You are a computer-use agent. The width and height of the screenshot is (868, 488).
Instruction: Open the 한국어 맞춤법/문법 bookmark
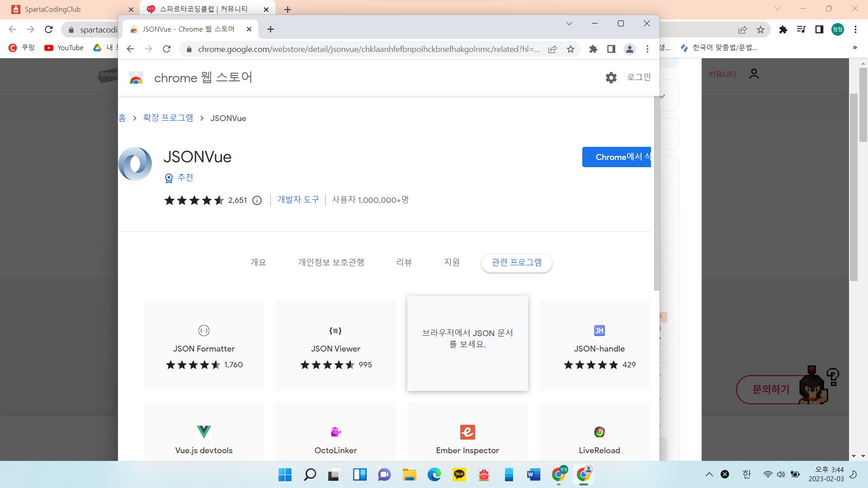pyautogui.click(x=719, y=47)
